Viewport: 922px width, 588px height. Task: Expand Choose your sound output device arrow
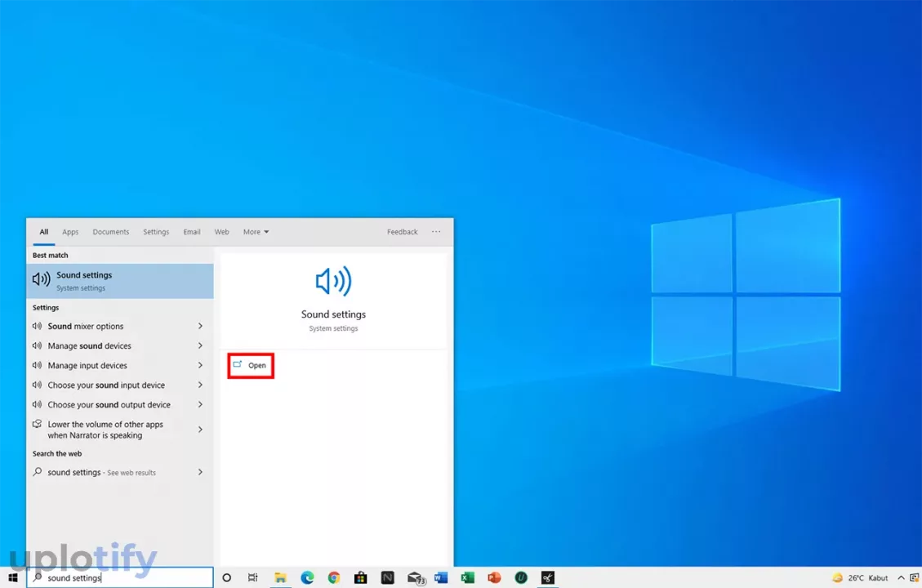(200, 404)
